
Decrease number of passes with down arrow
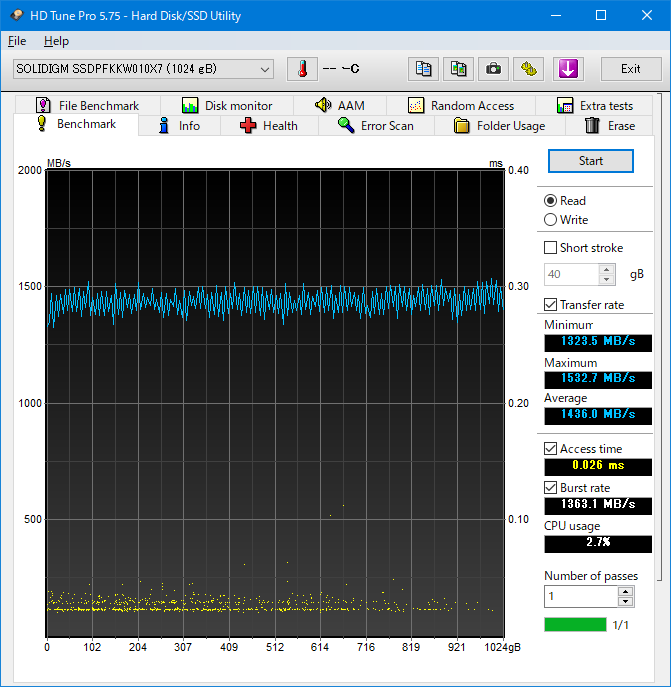point(625,602)
